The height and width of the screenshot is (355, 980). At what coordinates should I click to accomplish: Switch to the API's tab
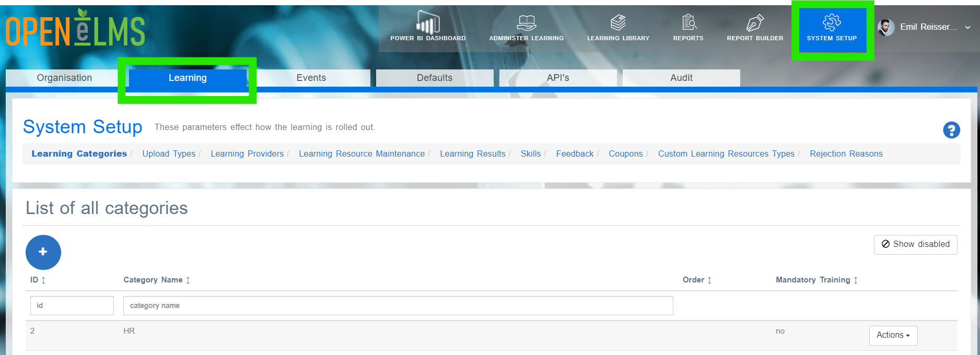pyautogui.click(x=558, y=78)
